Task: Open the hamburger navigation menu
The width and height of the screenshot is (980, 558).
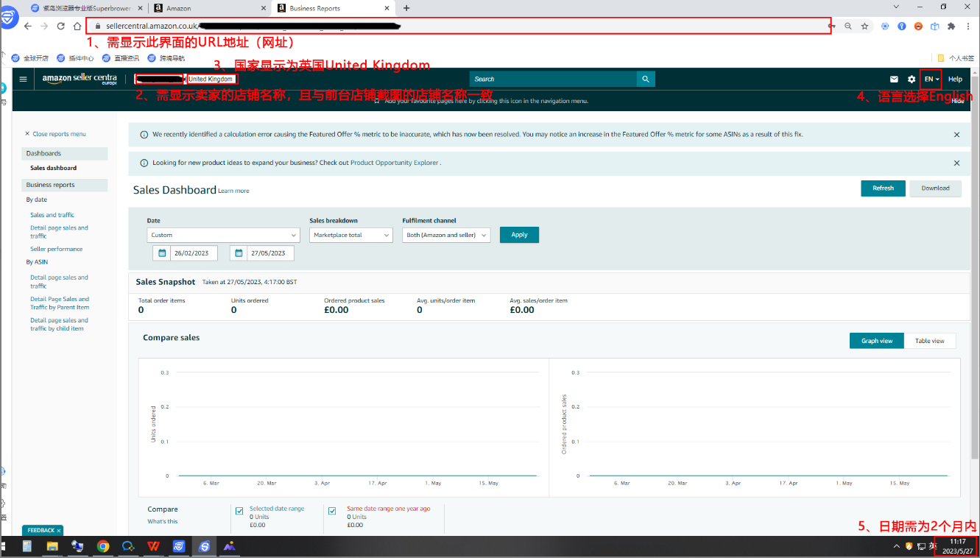Action: [24, 79]
